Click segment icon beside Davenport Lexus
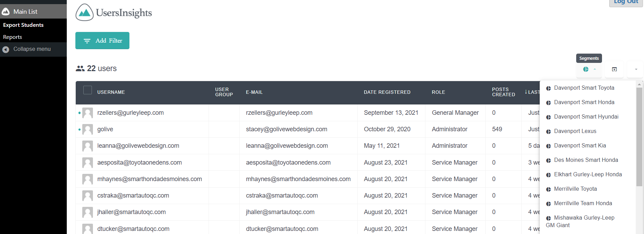Screen dimensions: 644x234 coord(548,132)
